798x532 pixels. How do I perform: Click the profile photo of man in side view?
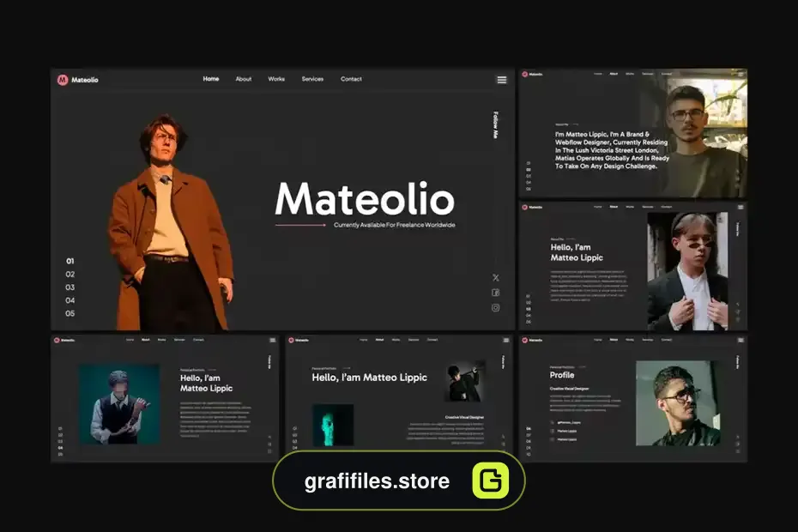pyautogui.click(x=678, y=403)
